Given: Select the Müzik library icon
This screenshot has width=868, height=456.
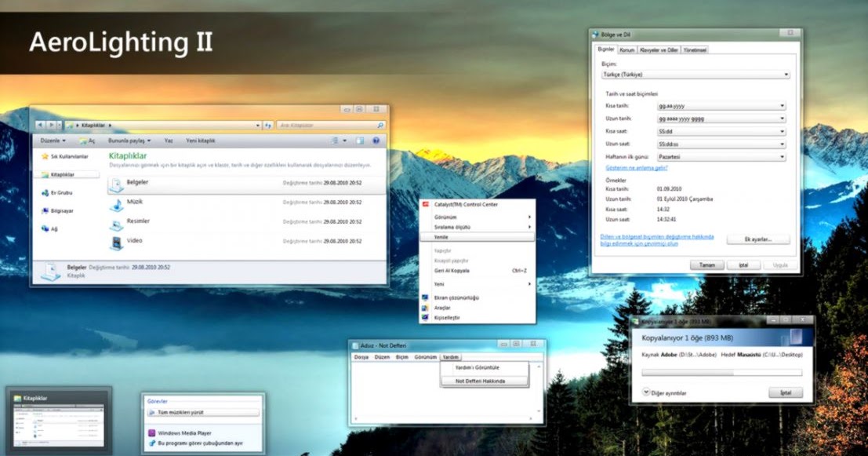Looking at the screenshot, I should 116,204.
